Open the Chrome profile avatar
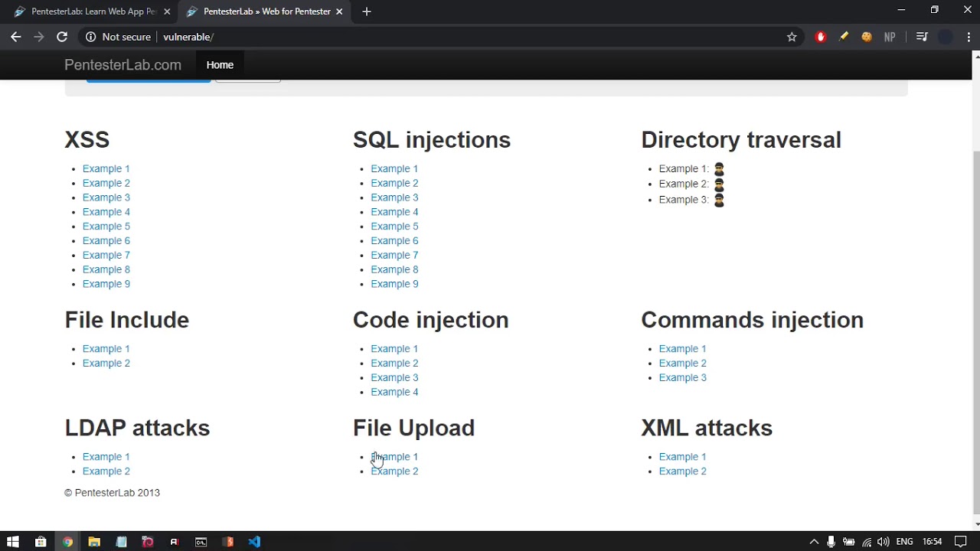Screen dimensions: 980x551 tap(946, 37)
